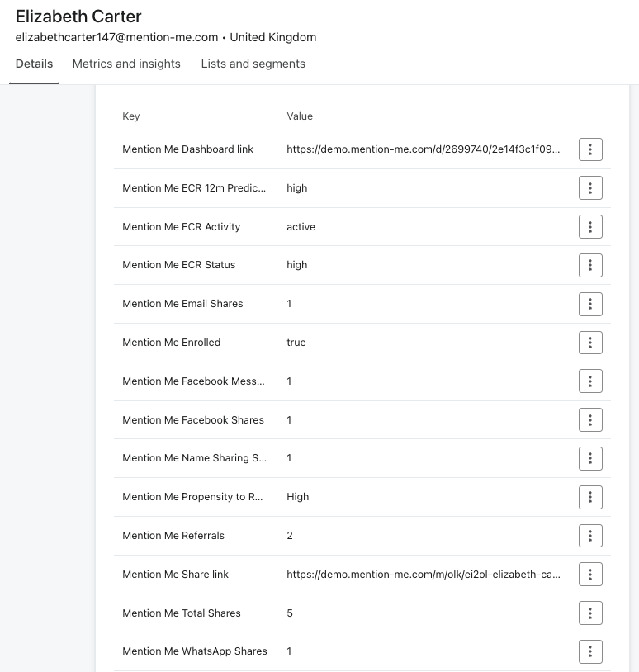Select the 'Mention Me Share link' key
Viewport: 639px width, 672px height.
175,575
